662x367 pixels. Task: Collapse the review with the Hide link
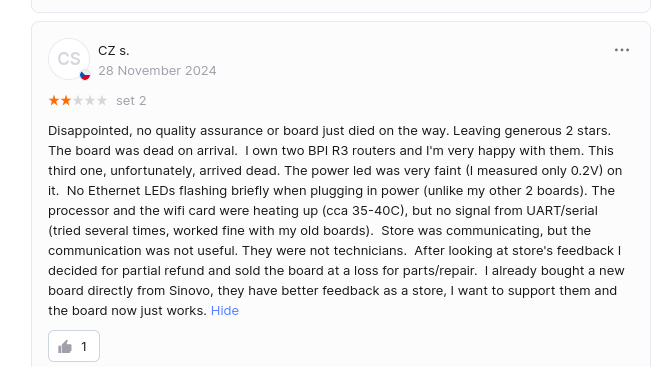pyautogui.click(x=225, y=311)
